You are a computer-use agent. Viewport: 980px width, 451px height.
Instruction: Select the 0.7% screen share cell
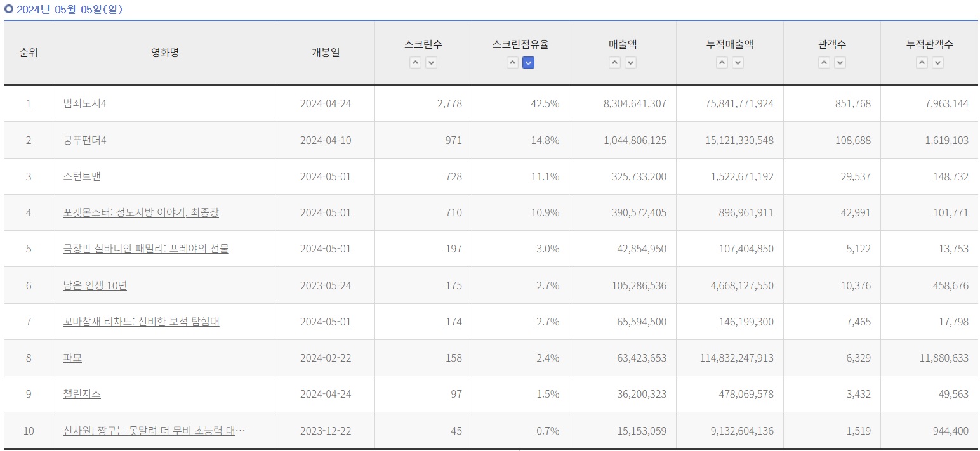520,431
